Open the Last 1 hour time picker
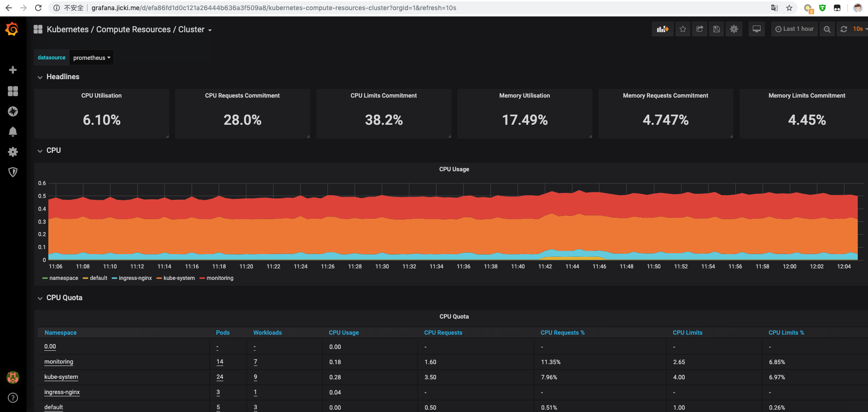 [x=794, y=29]
